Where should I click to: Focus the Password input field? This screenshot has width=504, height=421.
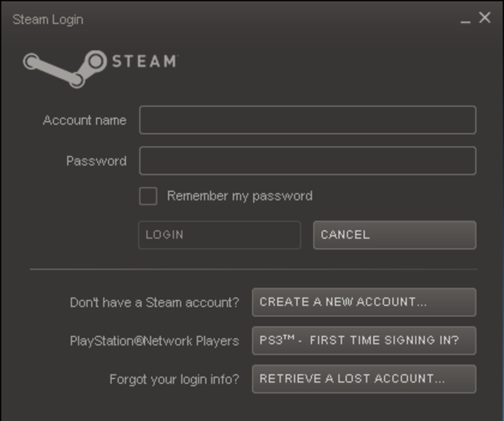[x=307, y=161]
